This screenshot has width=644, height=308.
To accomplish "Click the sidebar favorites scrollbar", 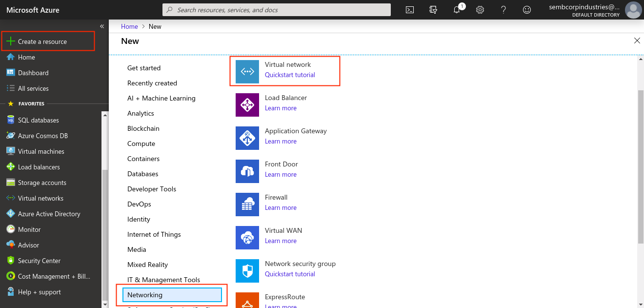I will point(104,234).
